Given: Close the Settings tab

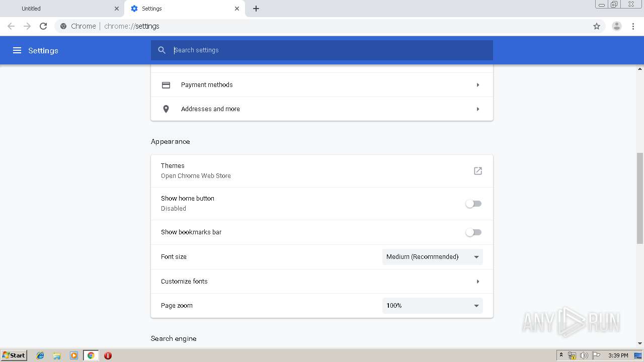Looking at the screenshot, I should click(237, 9).
